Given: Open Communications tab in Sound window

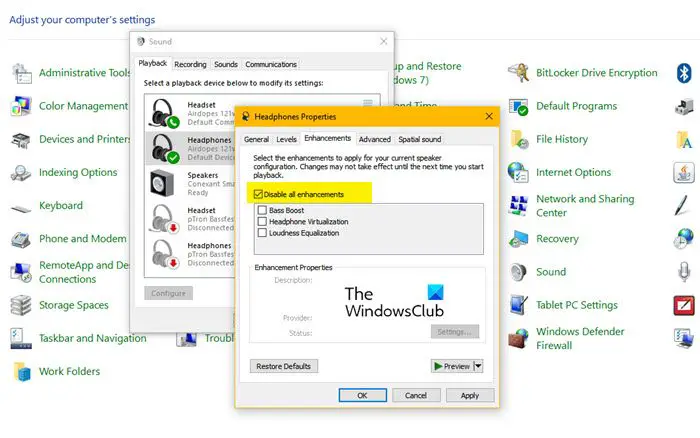Looking at the screenshot, I should coord(271,64).
